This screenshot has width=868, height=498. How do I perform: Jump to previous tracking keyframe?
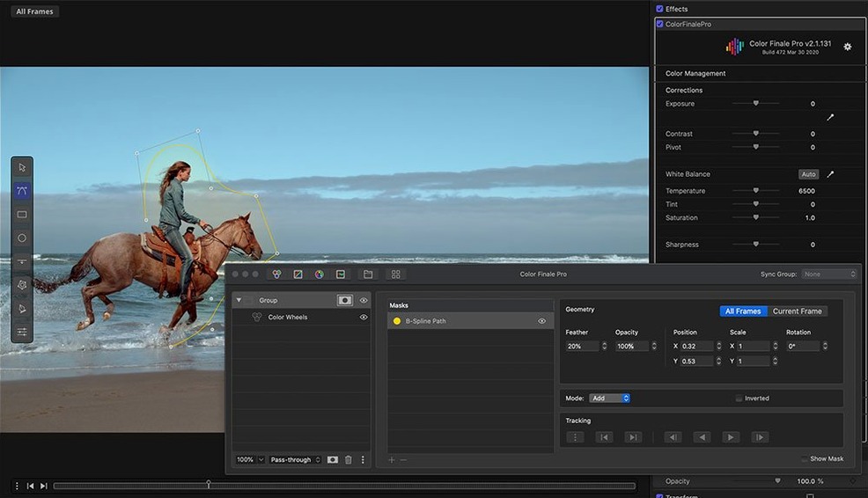pos(604,437)
